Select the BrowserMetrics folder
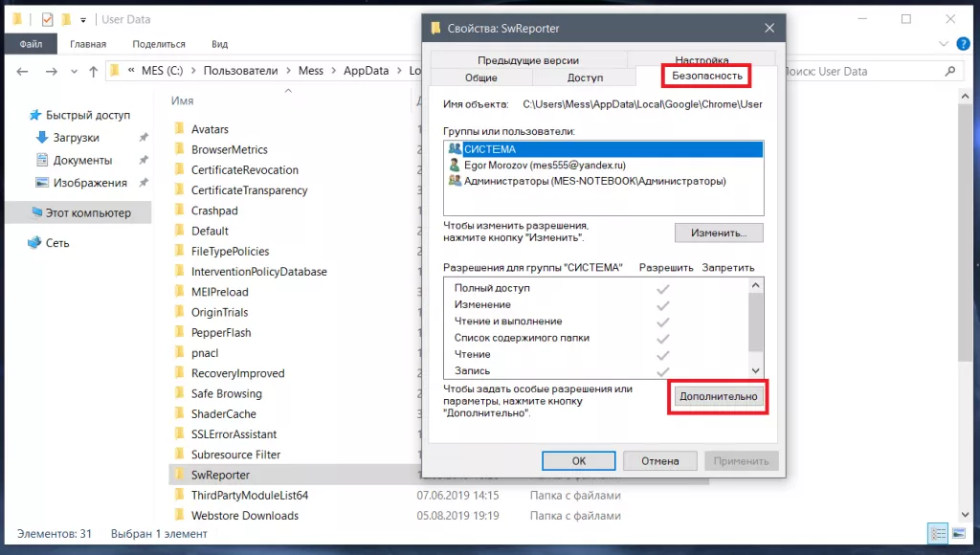Viewport: 980px width, 555px height. [x=229, y=149]
